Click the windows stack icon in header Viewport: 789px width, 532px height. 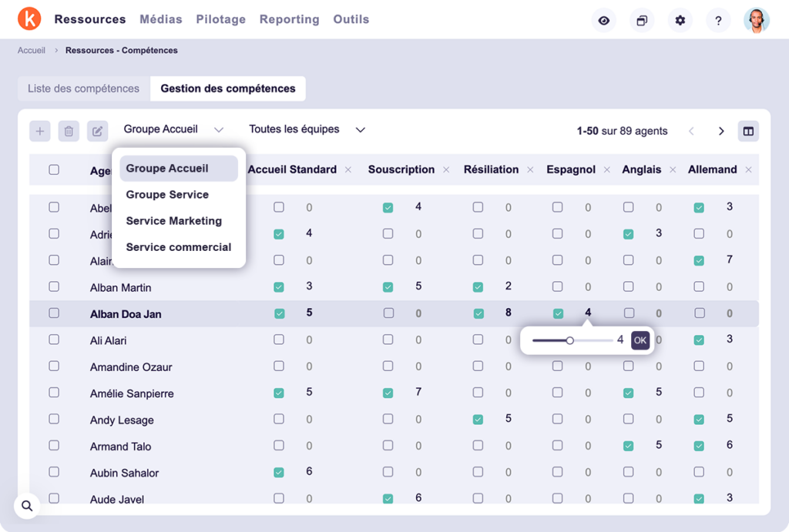pos(642,21)
